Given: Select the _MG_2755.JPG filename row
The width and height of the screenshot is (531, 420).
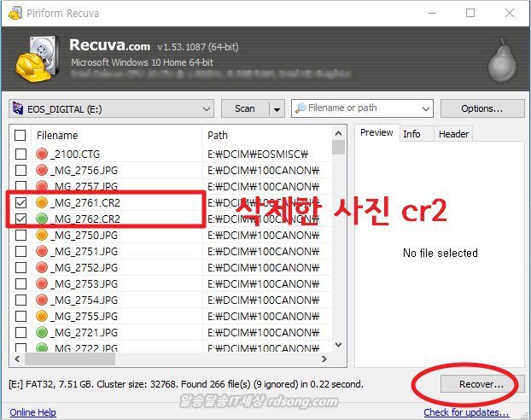Looking at the screenshot, I should [x=84, y=316].
